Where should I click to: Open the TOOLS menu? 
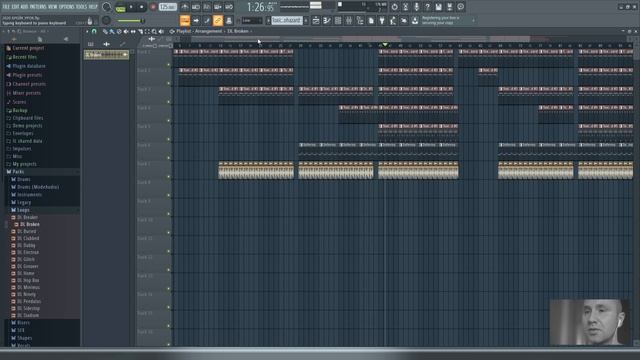coord(81,7)
